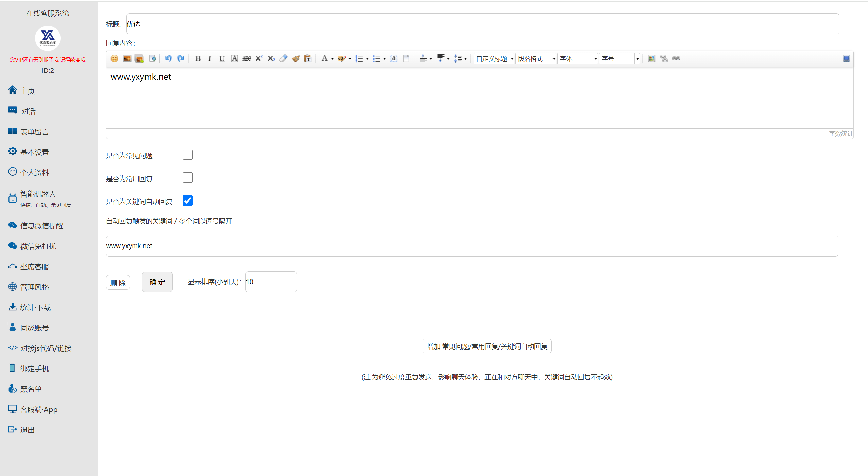The width and height of the screenshot is (868, 476).
Task: Toggle the editor's fullscreen icon
Action: pos(846,58)
